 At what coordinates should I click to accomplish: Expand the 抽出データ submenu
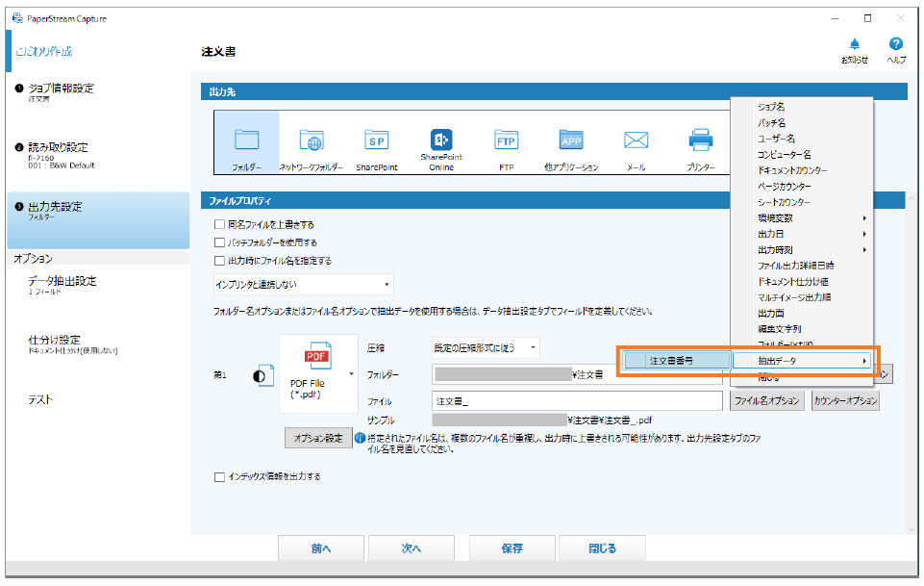tap(802, 361)
